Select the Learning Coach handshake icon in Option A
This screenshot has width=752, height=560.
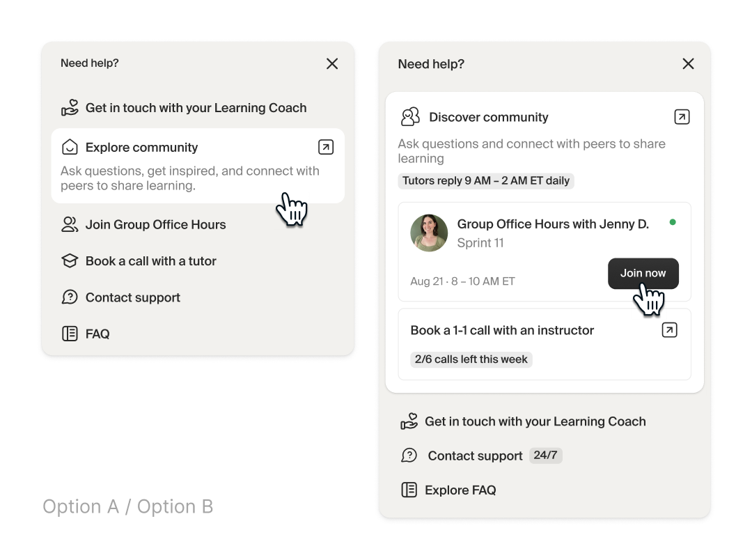(70, 107)
